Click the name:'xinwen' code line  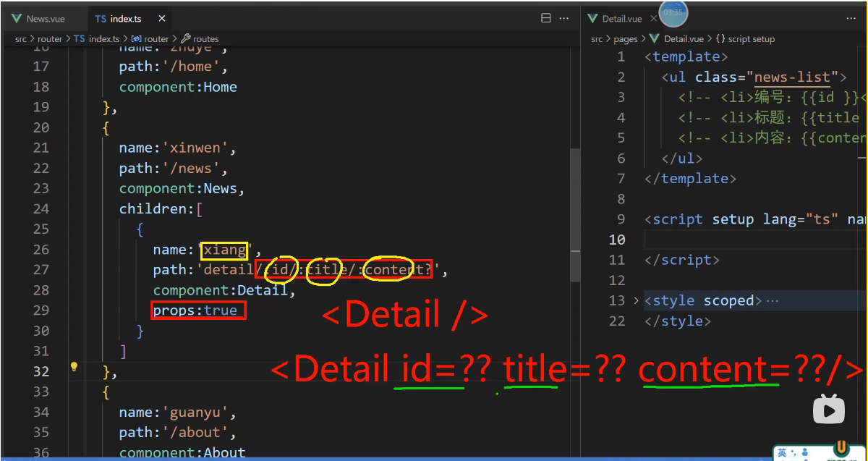click(x=178, y=148)
